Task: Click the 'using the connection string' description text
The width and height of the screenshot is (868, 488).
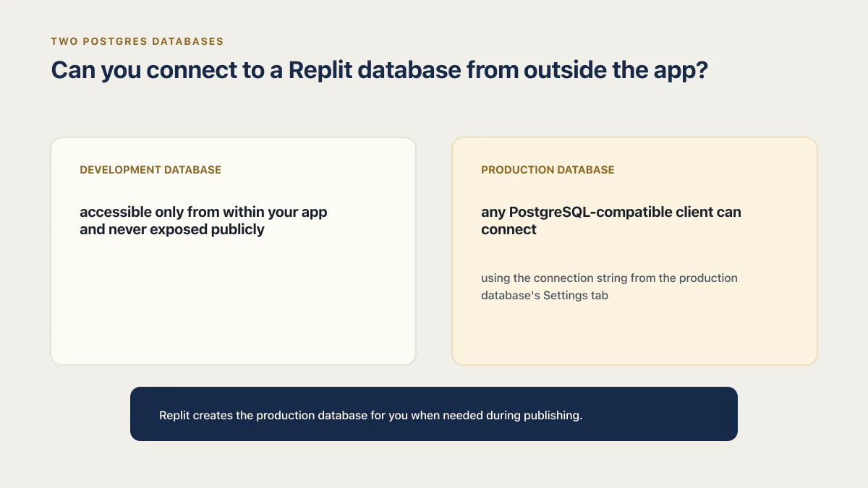Action: 609,286
